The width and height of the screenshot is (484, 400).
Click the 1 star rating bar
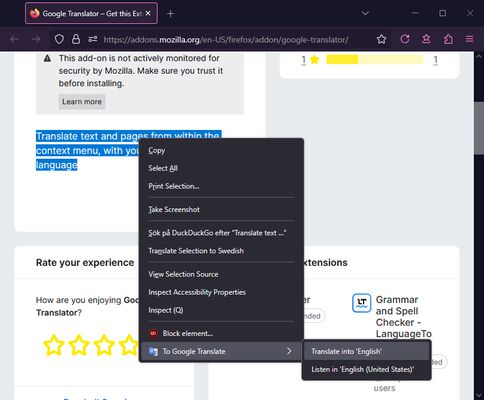coord(375,60)
